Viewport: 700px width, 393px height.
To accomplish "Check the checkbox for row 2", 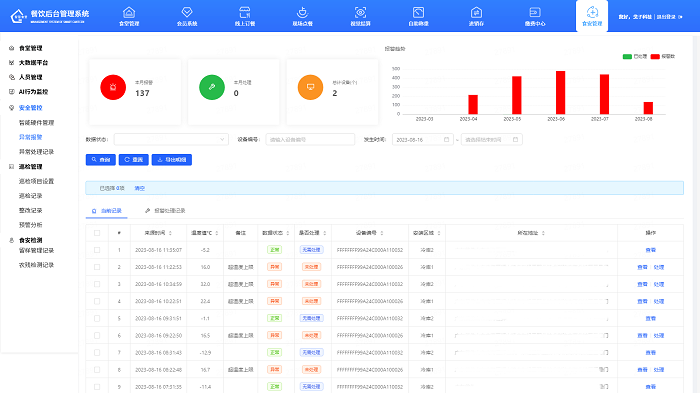I will pos(97,267).
